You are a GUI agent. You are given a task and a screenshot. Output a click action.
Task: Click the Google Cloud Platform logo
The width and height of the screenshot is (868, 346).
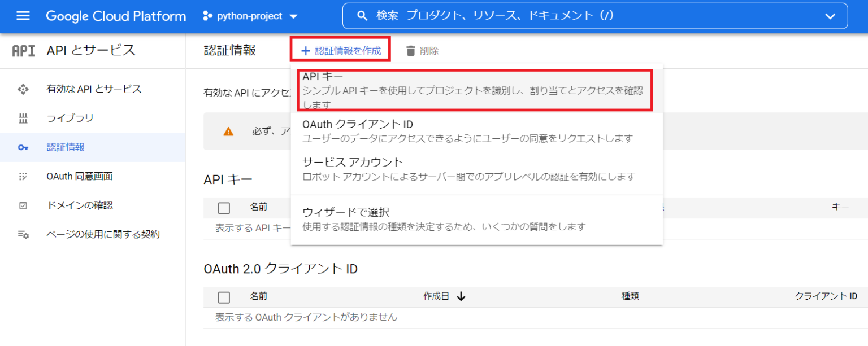coord(116,16)
